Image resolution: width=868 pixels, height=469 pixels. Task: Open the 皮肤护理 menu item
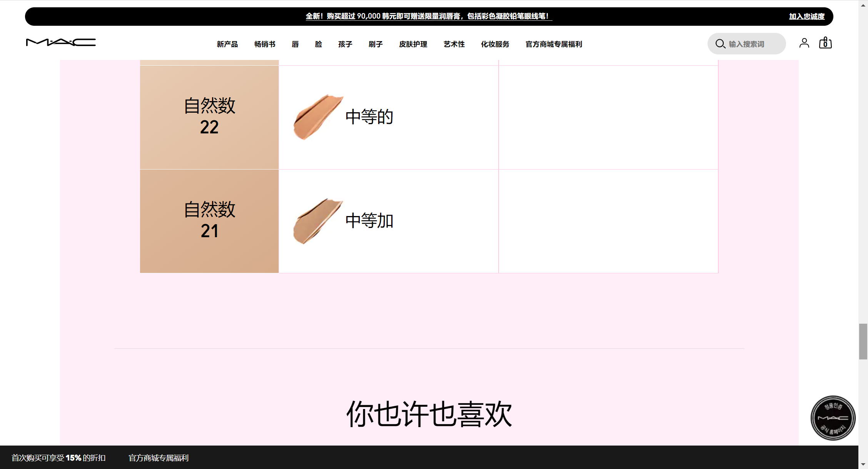click(413, 44)
